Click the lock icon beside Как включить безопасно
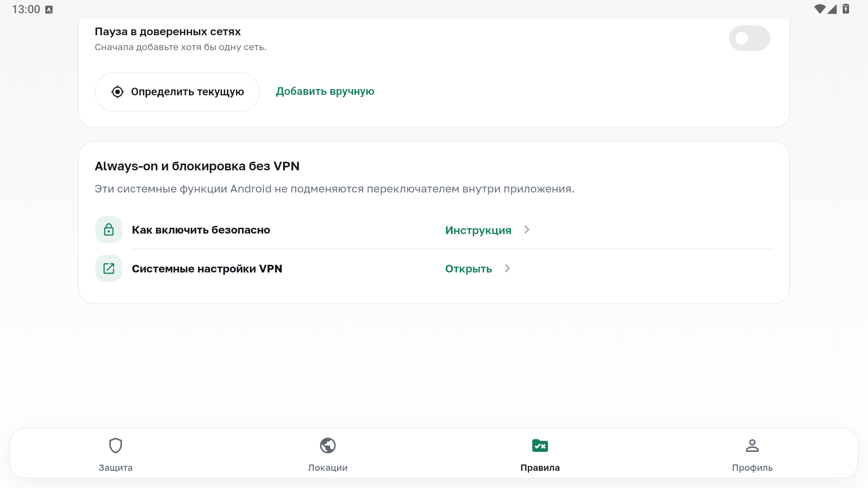The image size is (868, 488). (109, 230)
